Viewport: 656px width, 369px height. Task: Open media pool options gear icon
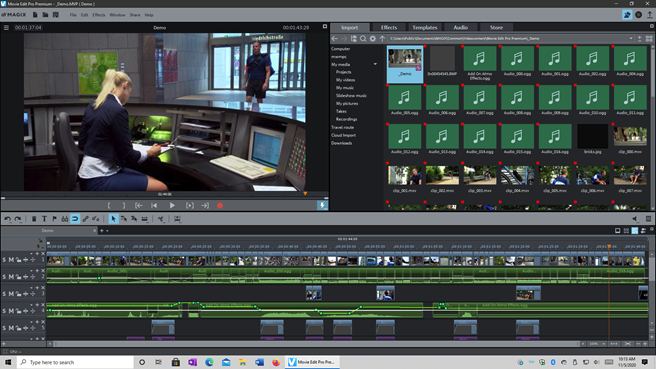[x=372, y=38]
